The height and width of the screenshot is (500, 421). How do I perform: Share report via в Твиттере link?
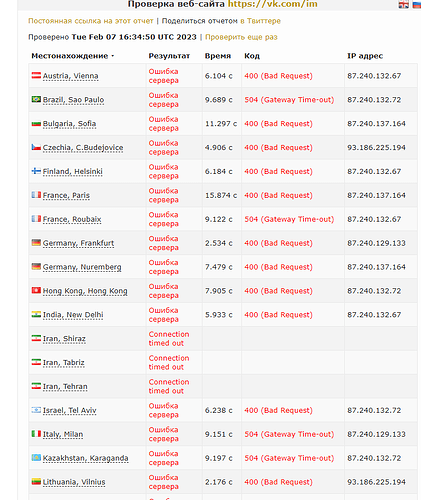pyautogui.click(x=260, y=21)
